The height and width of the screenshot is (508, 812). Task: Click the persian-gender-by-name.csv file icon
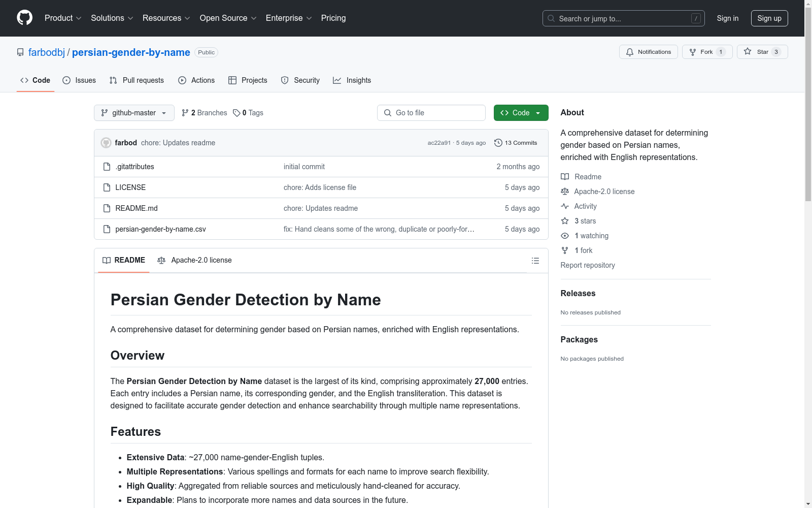pyautogui.click(x=107, y=229)
